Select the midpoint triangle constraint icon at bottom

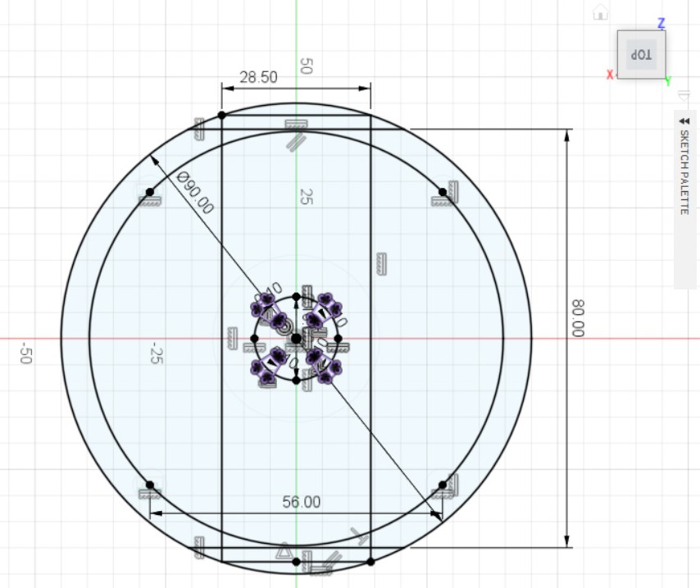click(x=284, y=550)
